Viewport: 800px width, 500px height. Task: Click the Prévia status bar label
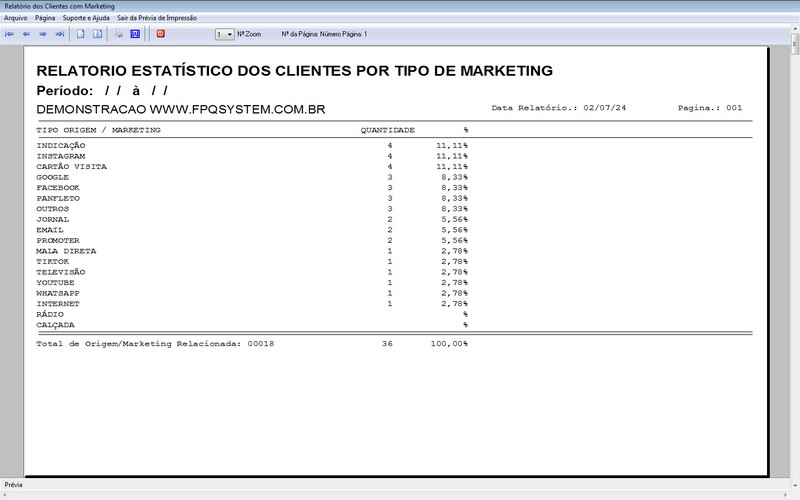coord(13,485)
